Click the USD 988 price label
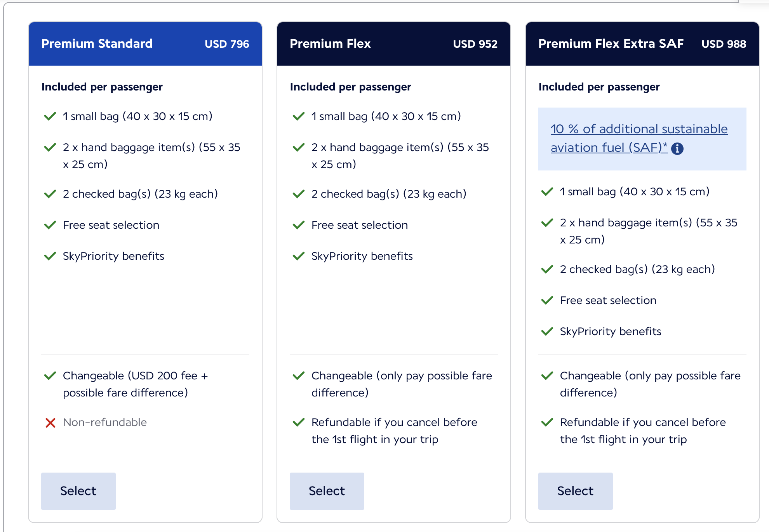This screenshot has height=532, width=769. [x=724, y=44]
